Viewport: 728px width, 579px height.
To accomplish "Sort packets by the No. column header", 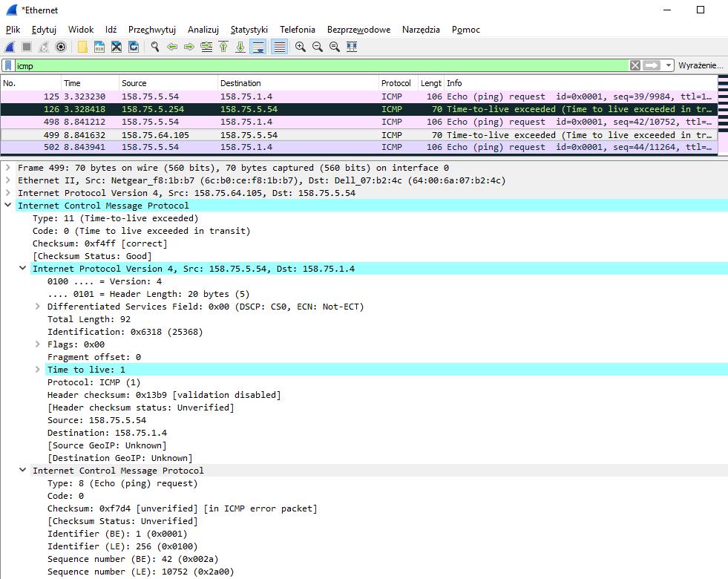I will pos(31,83).
